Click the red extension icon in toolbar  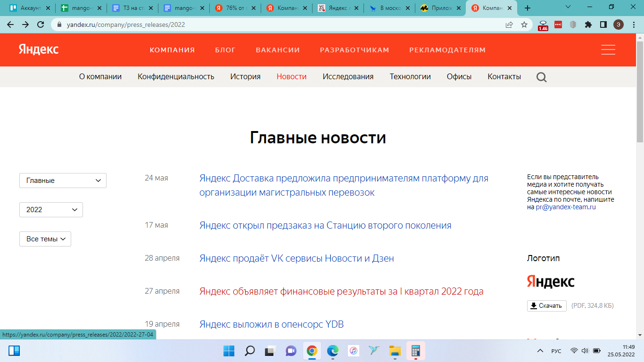pyautogui.click(x=558, y=25)
